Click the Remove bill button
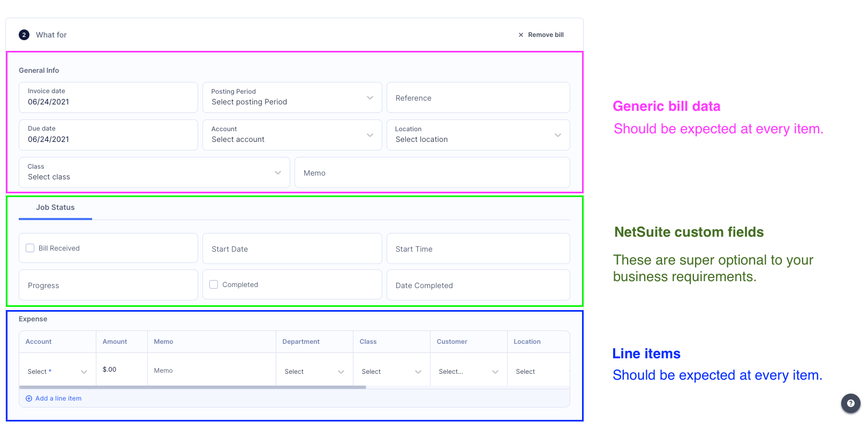Viewport: 868px width, 422px height. click(x=541, y=35)
